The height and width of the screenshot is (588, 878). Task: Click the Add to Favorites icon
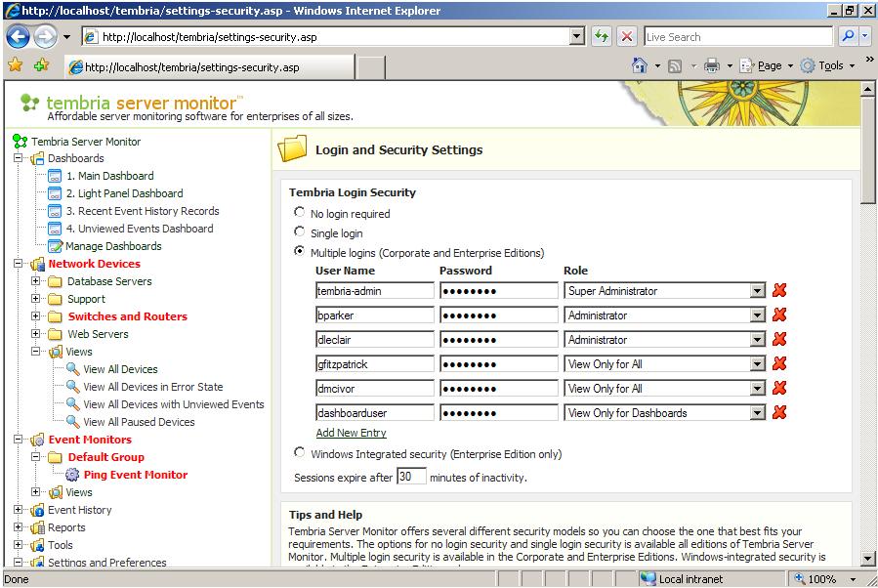point(41,65)
